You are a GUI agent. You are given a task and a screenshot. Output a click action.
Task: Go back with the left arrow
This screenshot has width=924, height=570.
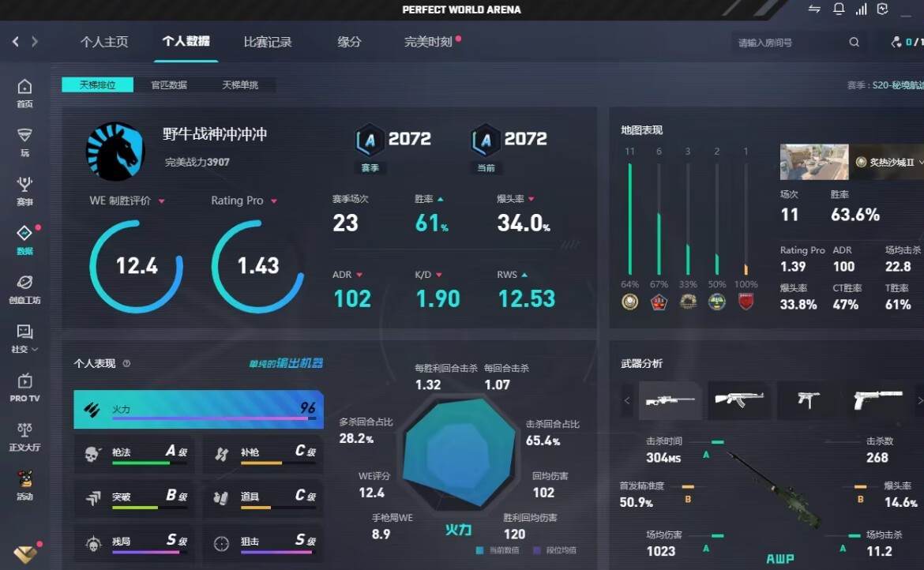pyautogui.click(x=16, y=41)
